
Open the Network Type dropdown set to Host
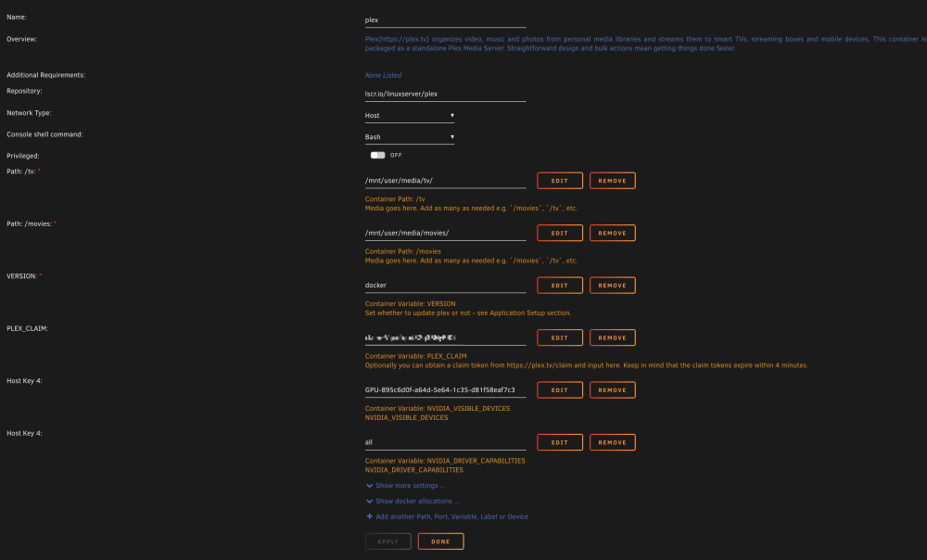[x=409, y=115]
